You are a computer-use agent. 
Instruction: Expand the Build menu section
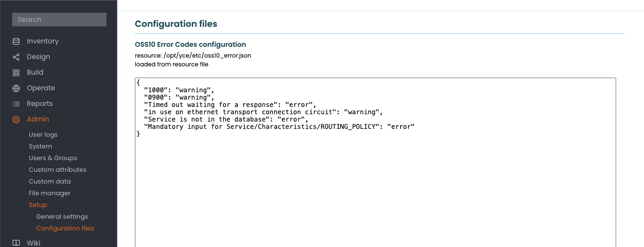tap(35, 73)
